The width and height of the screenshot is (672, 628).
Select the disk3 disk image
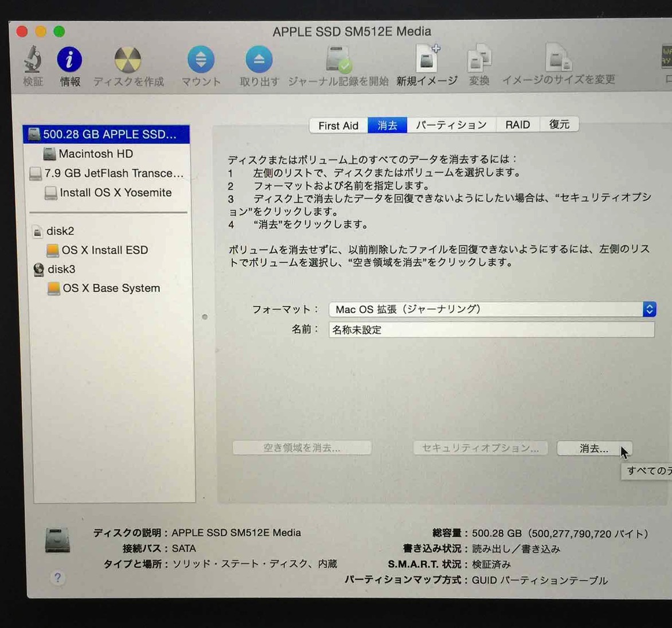click(x=54, y=269)
